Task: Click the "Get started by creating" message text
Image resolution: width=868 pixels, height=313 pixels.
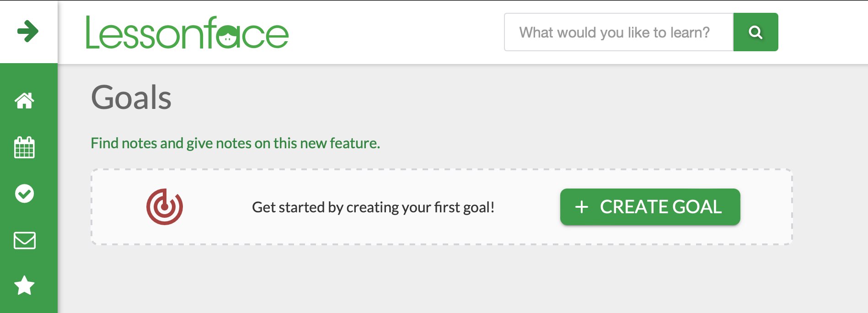Action: [373, 207]
